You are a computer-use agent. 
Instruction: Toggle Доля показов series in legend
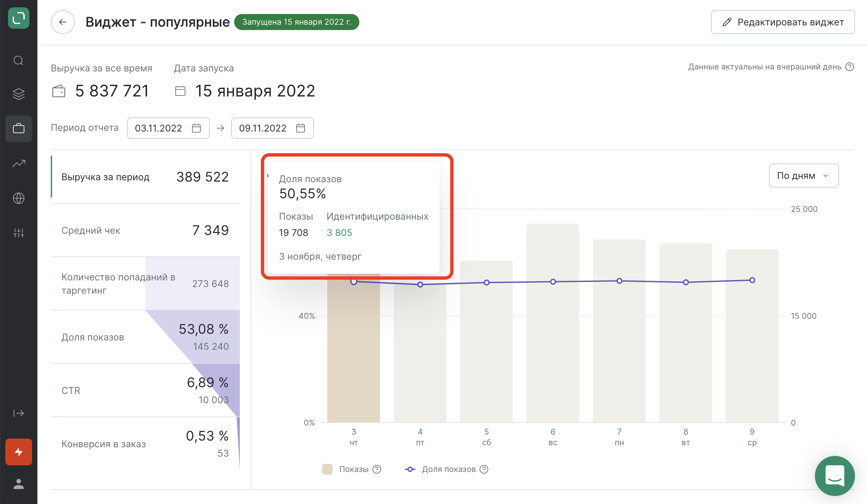449,469
